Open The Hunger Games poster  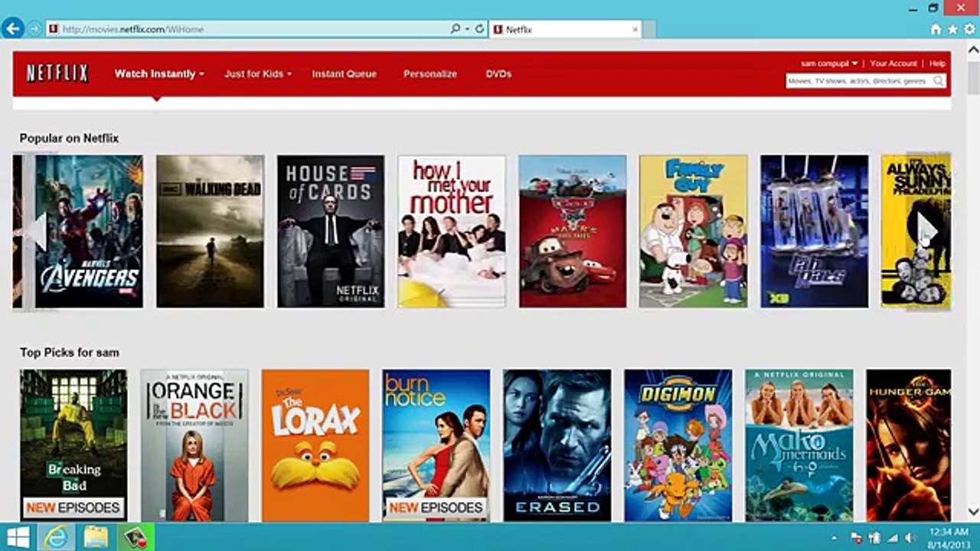click(909, 445)
